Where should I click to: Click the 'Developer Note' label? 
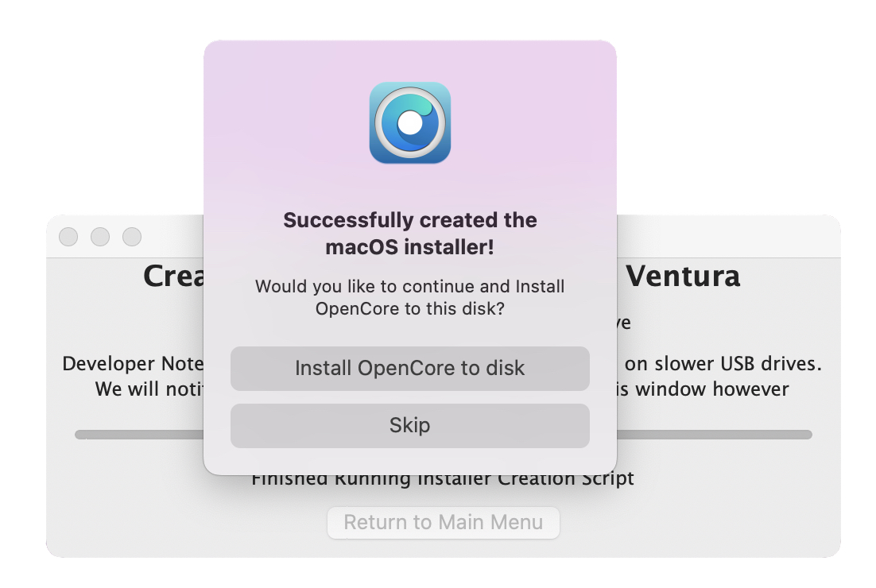click(133, 363)
